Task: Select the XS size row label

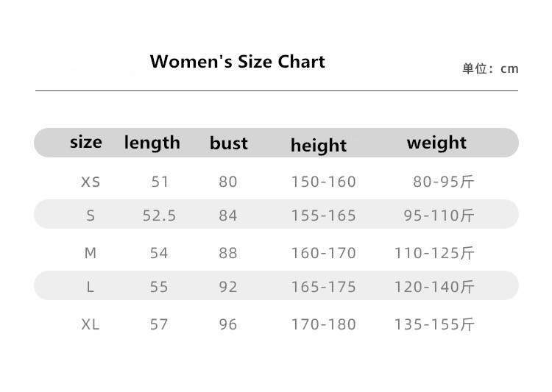Action: tap(91, 182)
